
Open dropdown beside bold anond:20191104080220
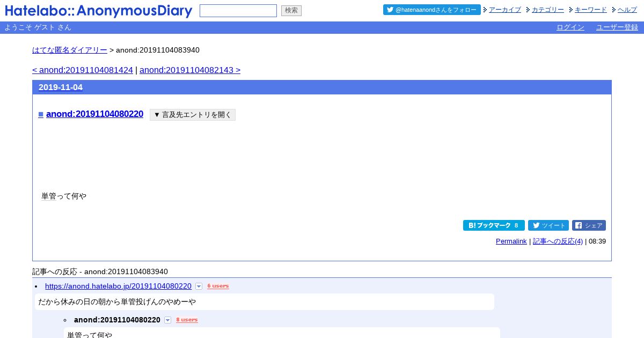[x=167, y=320]
